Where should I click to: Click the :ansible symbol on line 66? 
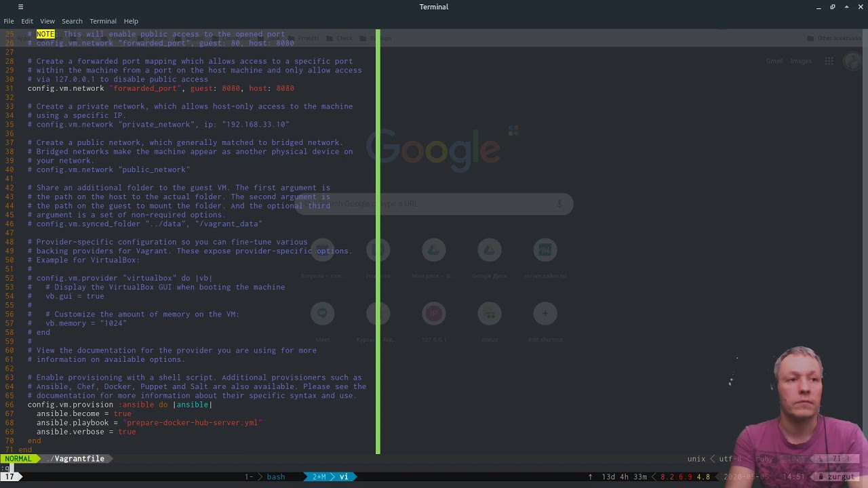tap(136, 405)
